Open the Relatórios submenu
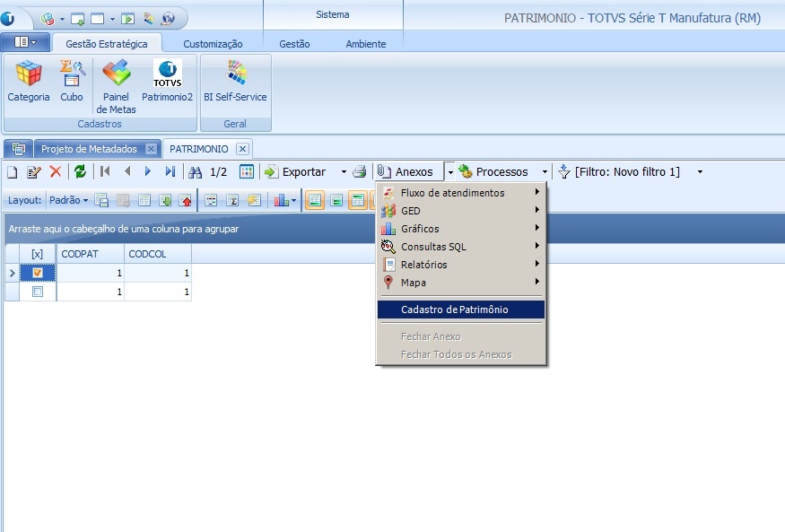 [461, 265]
